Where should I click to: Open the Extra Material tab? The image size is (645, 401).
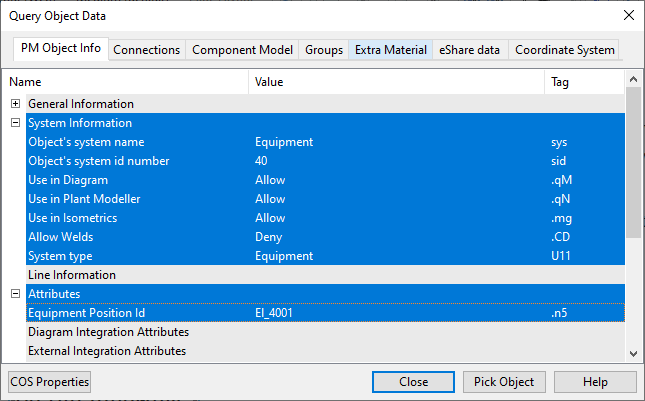(390, 50)
